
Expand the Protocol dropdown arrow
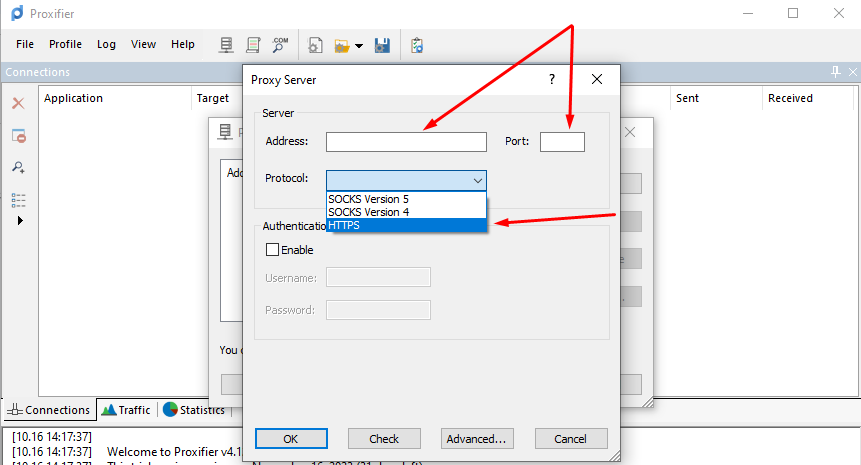477,180
